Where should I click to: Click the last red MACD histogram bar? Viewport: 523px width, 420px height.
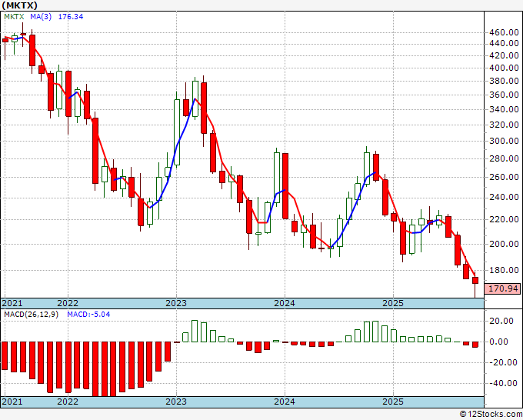point(475,345)
